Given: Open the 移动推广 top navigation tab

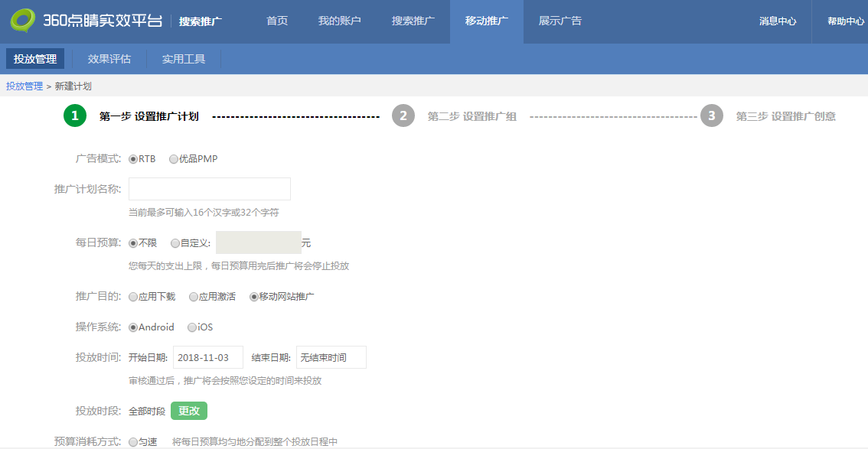Looking at the screenshot, I should [486, 21].
